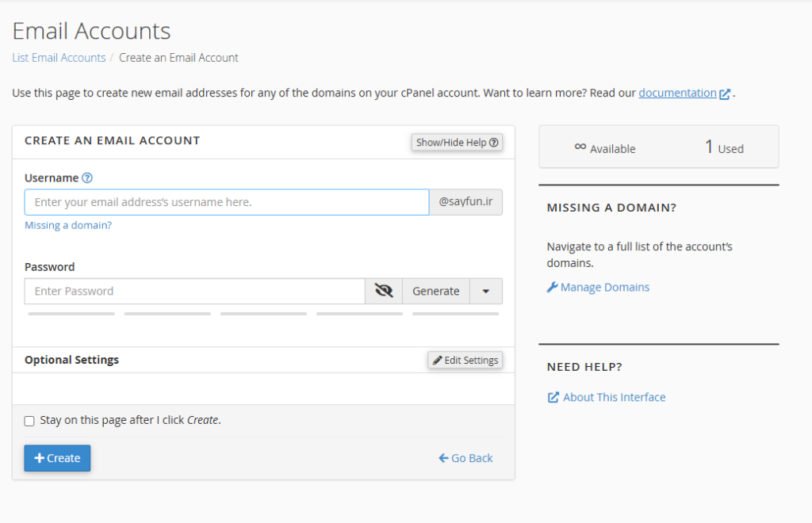Screen dimensions: 812x523
Task: Click the Email Accounts page title
Action: [x=92, y=31]
